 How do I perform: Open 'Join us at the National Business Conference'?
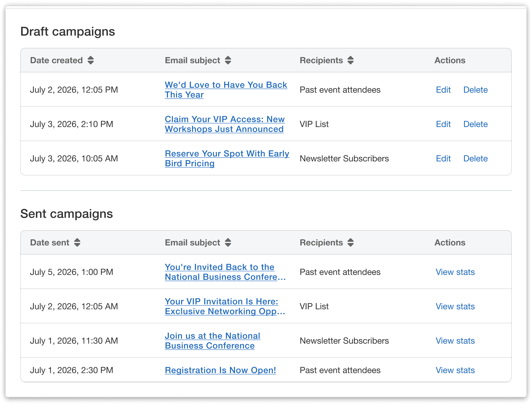click(x=212, y=341)
